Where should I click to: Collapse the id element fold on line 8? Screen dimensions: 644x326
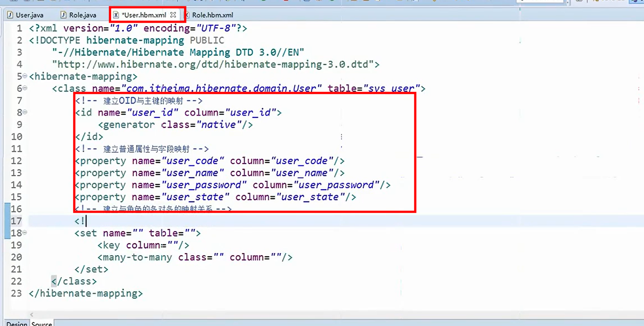pyautogui.click(x=25, y=112)
